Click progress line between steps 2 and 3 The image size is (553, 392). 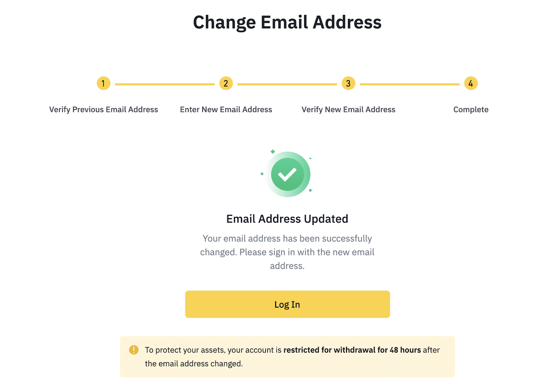pyautogui.click(x=287, y=84)
